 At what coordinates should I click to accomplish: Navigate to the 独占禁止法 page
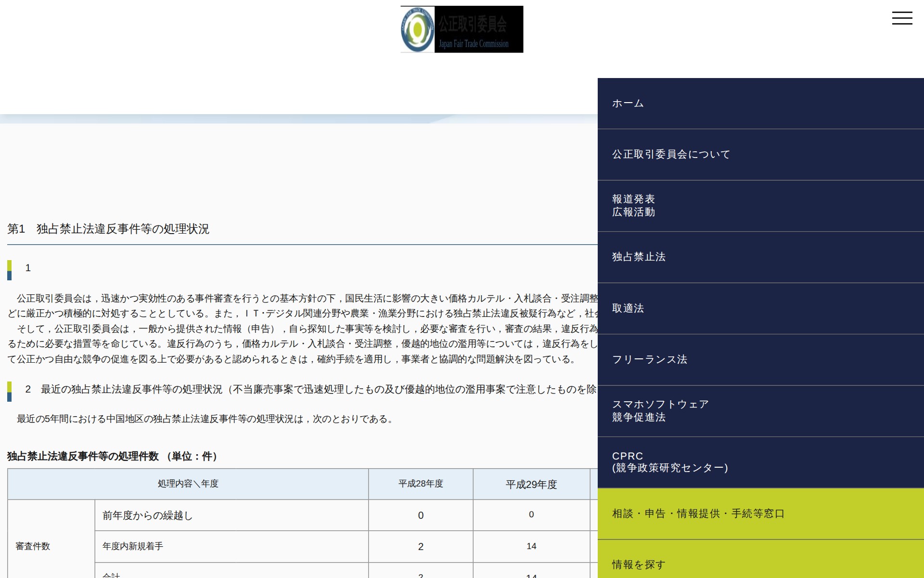coord(639,257)
